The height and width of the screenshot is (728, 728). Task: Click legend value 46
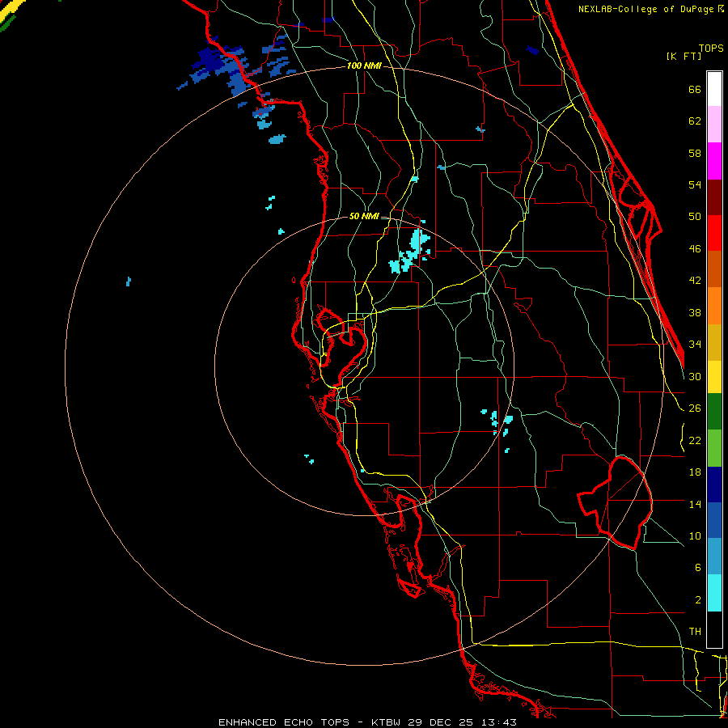695,249
